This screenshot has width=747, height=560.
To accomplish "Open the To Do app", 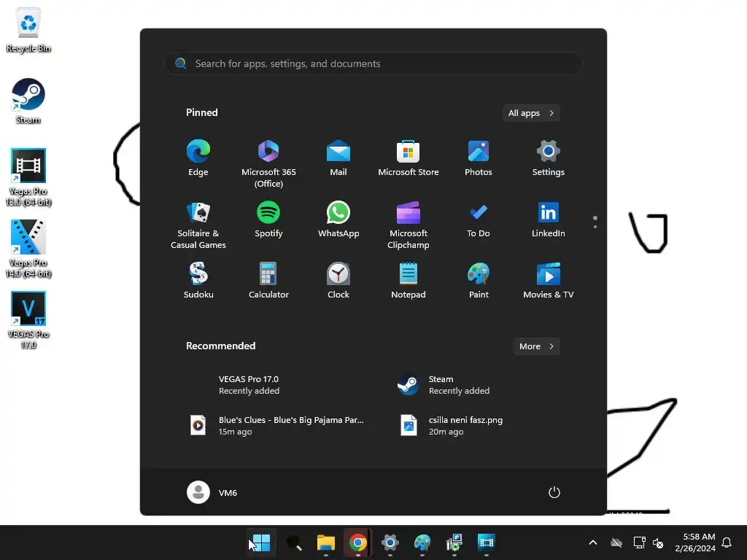I will click(479, 219).
